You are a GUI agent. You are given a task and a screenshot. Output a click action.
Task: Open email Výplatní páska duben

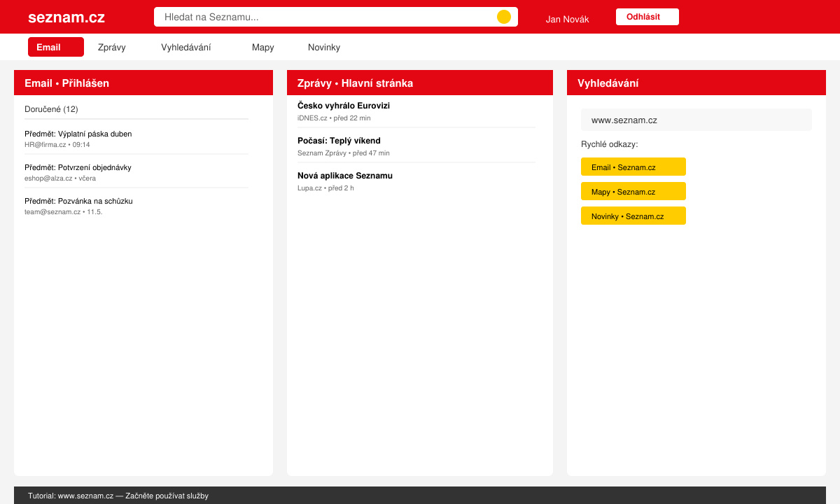(78, 134)
